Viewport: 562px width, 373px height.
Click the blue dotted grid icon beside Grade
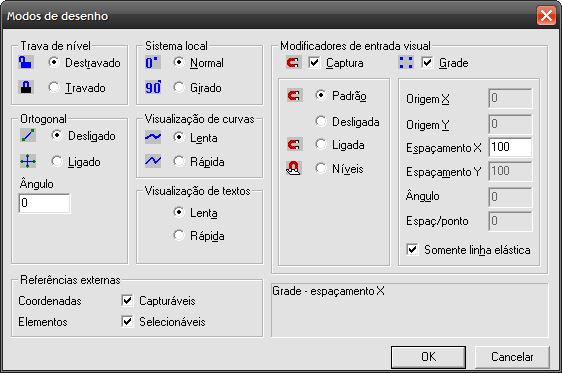click(406, 63)
